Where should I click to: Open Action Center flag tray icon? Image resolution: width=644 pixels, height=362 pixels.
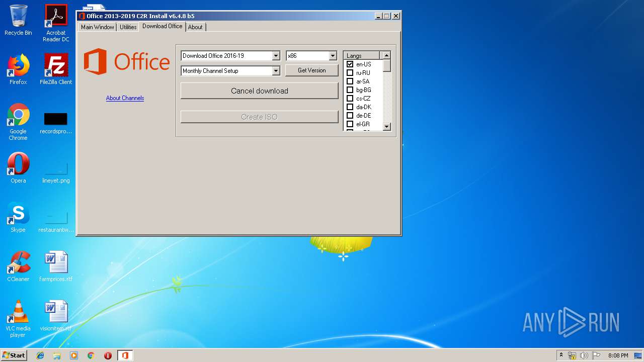596,355
